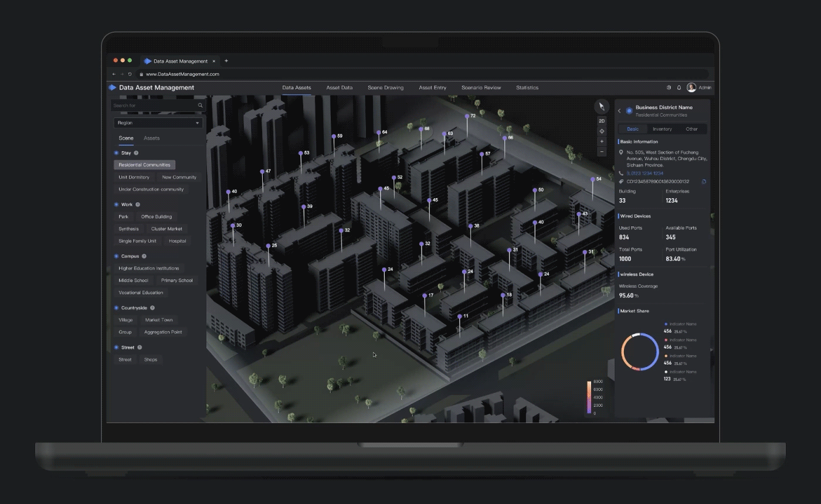821x504 pixels.
Task: Open the Region dropdown
Action: 158,123
